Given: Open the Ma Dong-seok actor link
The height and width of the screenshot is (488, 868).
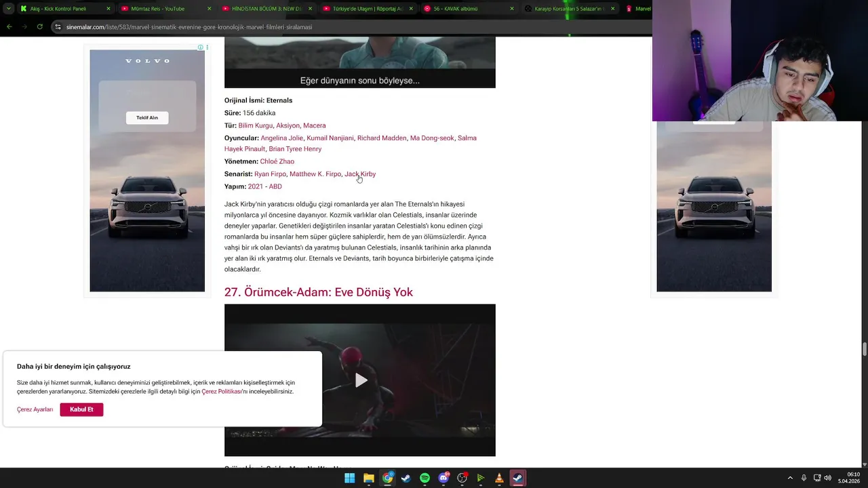Looking at the screenshot, I should (x=432, y=138).
